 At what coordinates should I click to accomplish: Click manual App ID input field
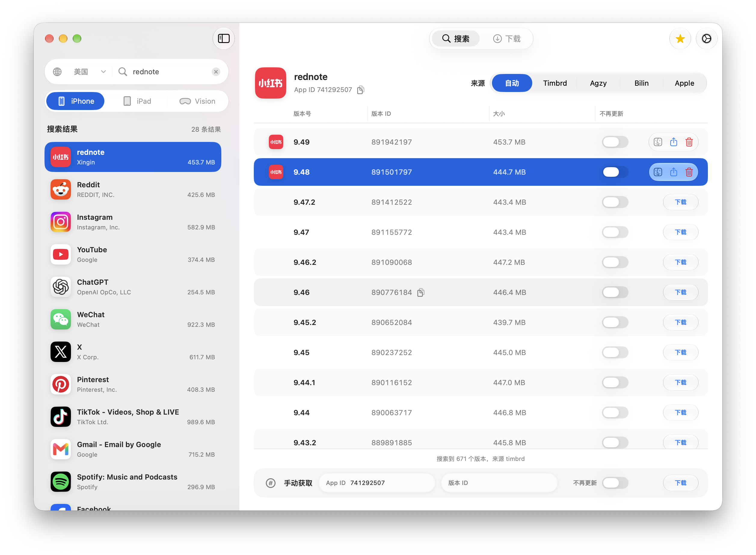(x=377, y=483)
